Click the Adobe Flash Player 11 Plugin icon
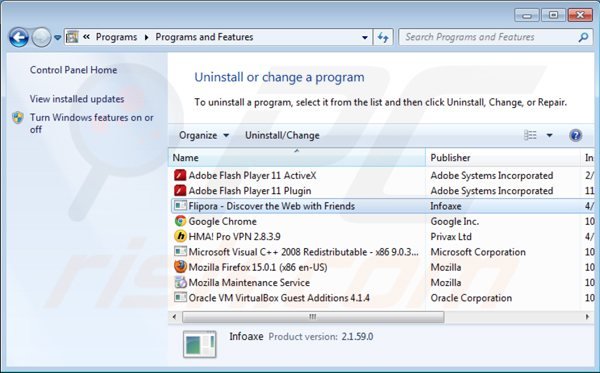This screenshot has width=600, height=373. [180, 191]
